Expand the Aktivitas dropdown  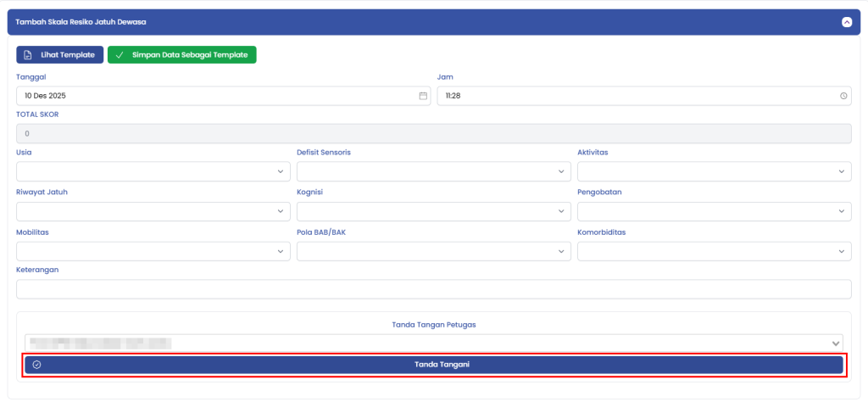[x=714, y=171]
